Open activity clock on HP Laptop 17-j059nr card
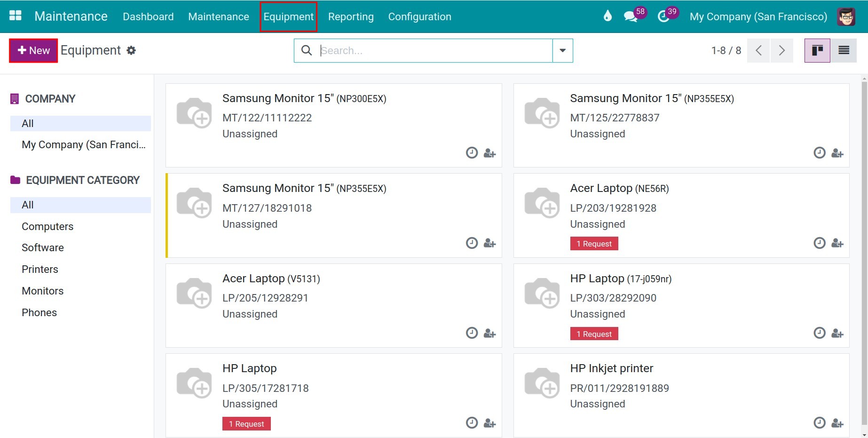 pyautogui.click(x=820, y=333)
